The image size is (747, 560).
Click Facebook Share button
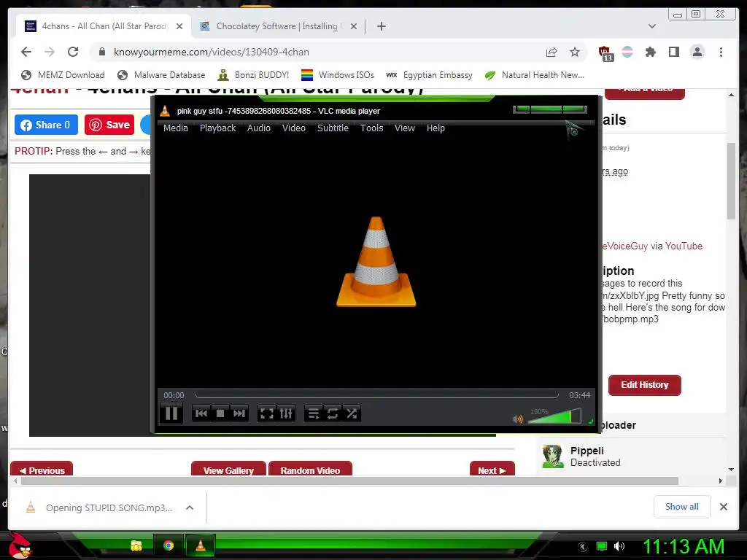pyautogui.click(x=46, y=125)
